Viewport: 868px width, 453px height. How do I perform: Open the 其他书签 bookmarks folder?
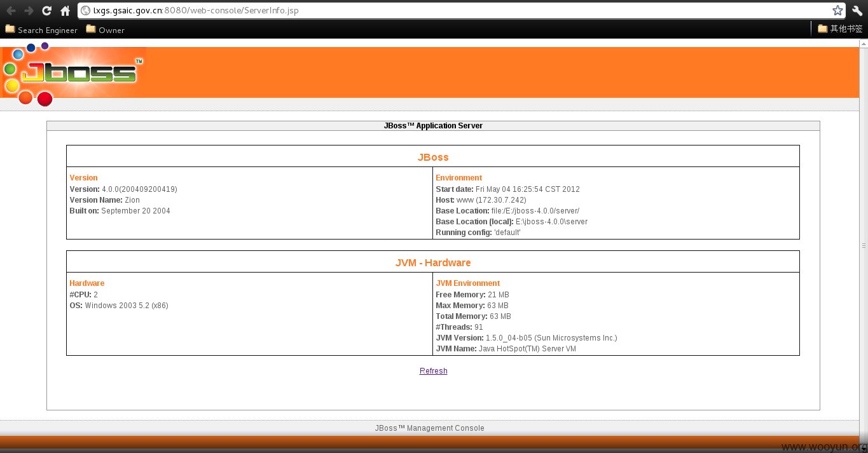coord(840,29)
